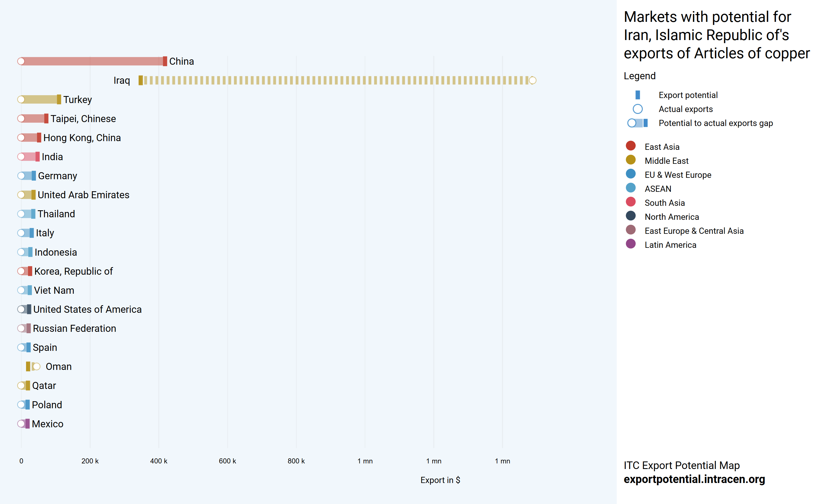Select the Middle East gold legend dot
827x504 pixels.
click(631, 160)
